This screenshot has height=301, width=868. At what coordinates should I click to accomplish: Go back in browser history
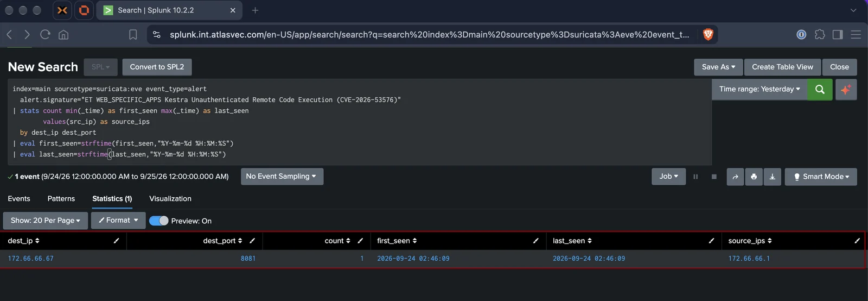click(9, 35)
